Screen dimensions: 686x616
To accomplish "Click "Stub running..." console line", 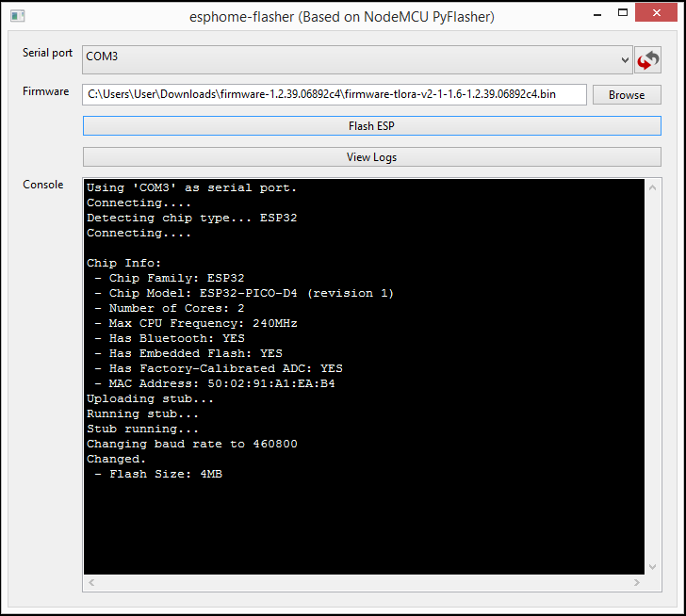I will point(142,429).
